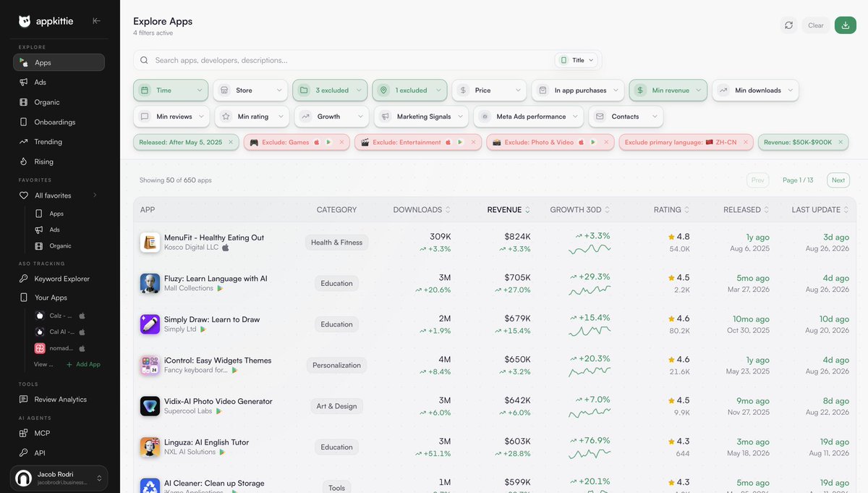Collapse the sidebar with arrow icon
The width and height of the screenshot is (868, 493).
(96, 21)
